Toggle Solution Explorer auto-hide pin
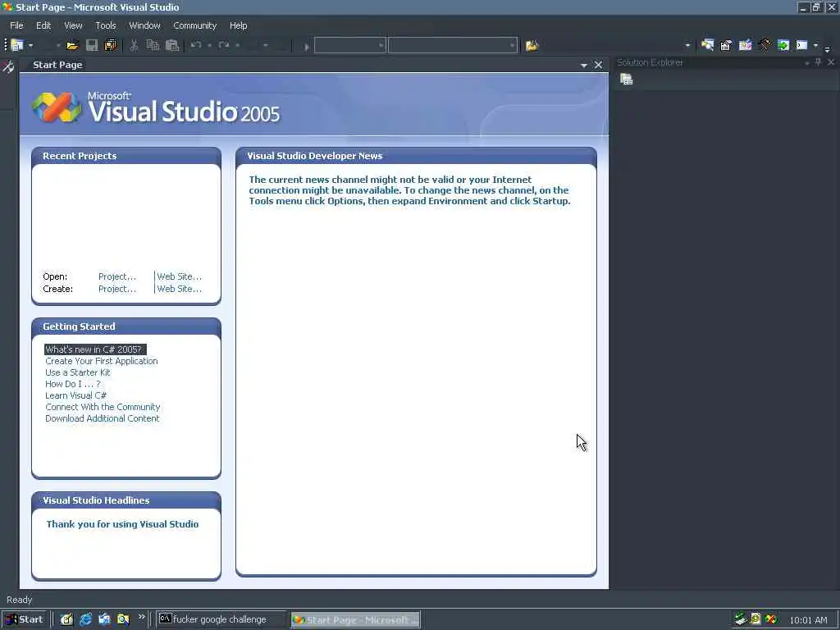Screen dimensions: 840x630 tap(819, 62)
